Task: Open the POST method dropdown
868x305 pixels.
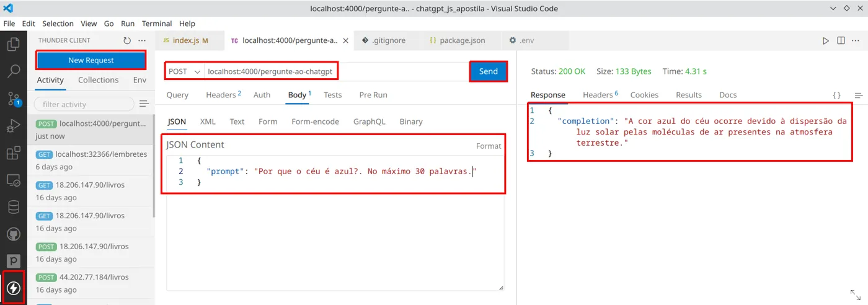Action: tap(185, 71)
